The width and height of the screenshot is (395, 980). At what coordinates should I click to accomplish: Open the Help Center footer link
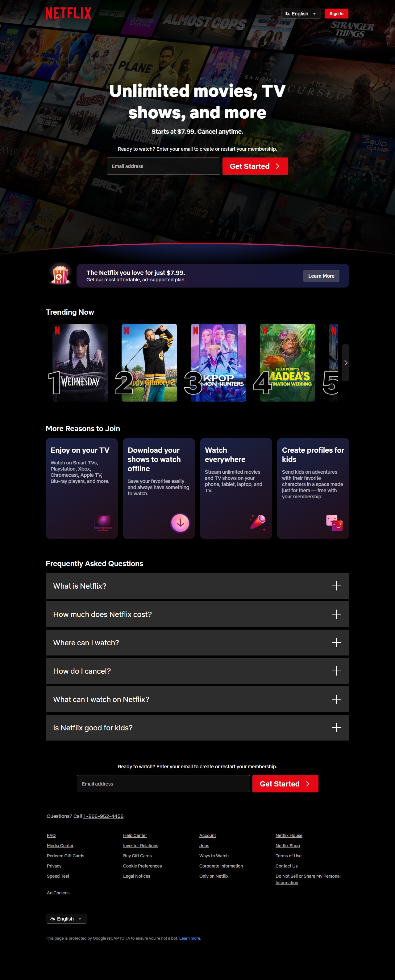click(135, 835)
